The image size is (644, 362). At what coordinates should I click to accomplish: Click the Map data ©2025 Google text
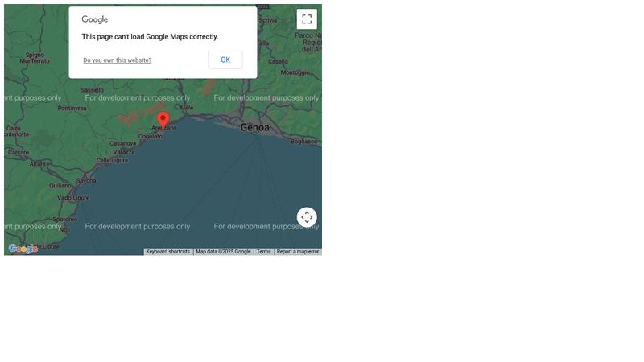223,252
